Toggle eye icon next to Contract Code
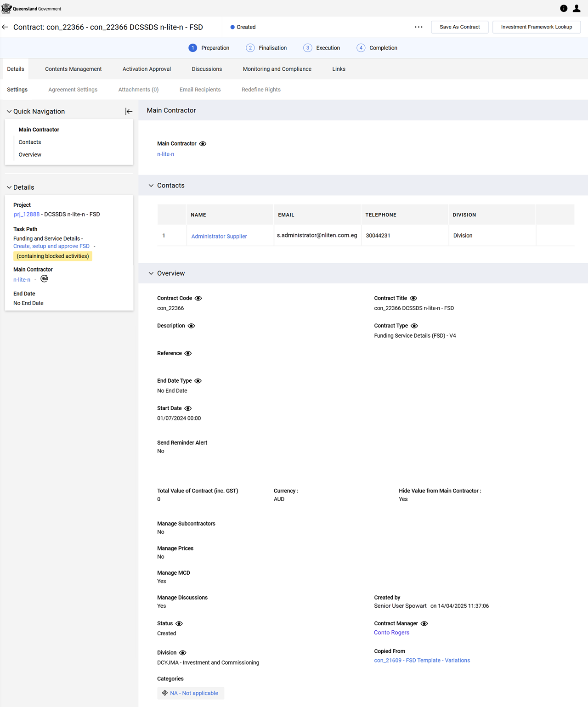Viewport: 588px width, 707px height. click(198, 298)
